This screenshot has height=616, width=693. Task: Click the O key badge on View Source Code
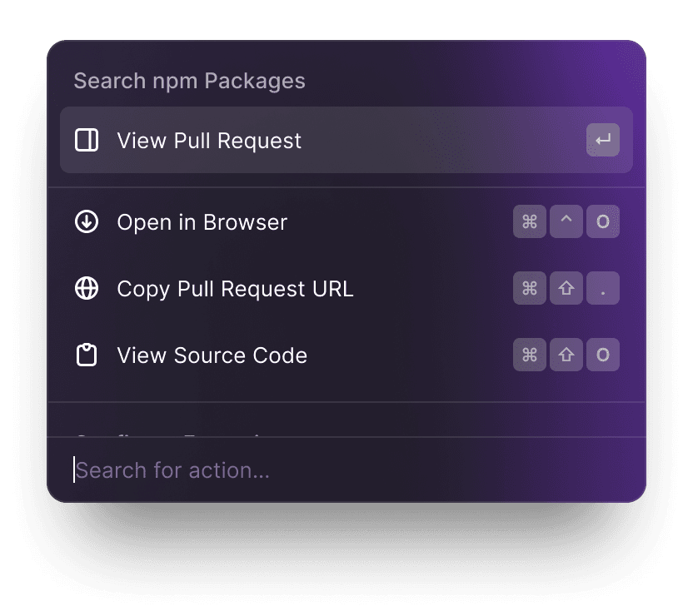pos(603,355)
